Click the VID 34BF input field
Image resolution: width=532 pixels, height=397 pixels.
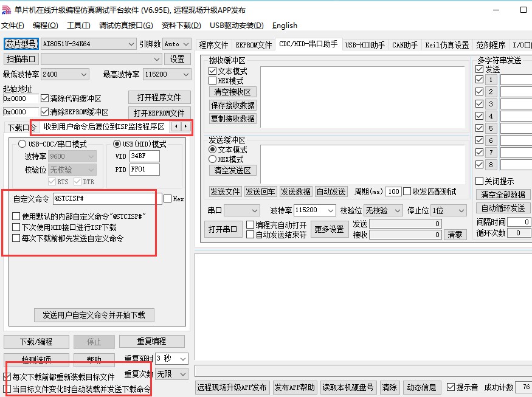[145, 156]
